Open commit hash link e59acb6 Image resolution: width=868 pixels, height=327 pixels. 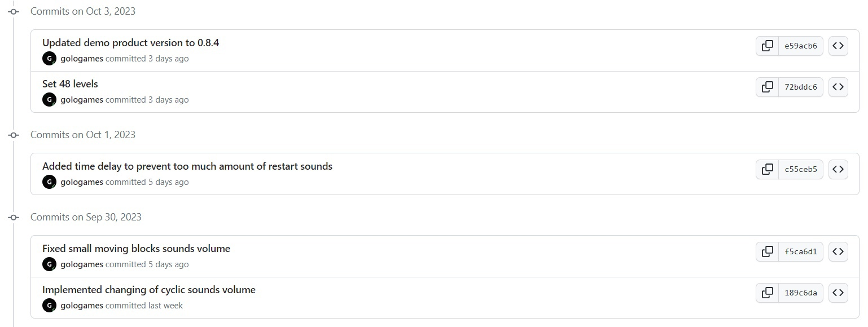point(801,46)
